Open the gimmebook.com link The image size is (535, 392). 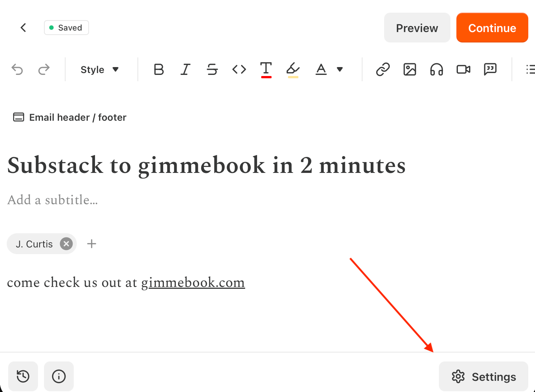pyautogui.click(x=193, y=282)
